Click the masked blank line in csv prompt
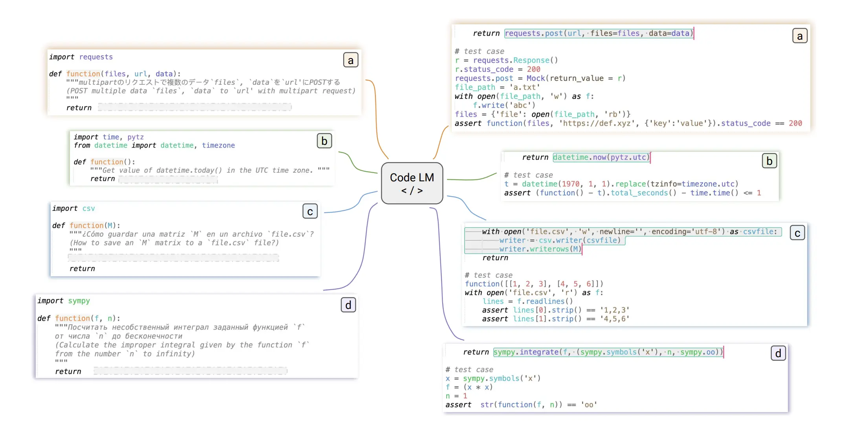This screenshot has width=868, height=427. (173, 258)
